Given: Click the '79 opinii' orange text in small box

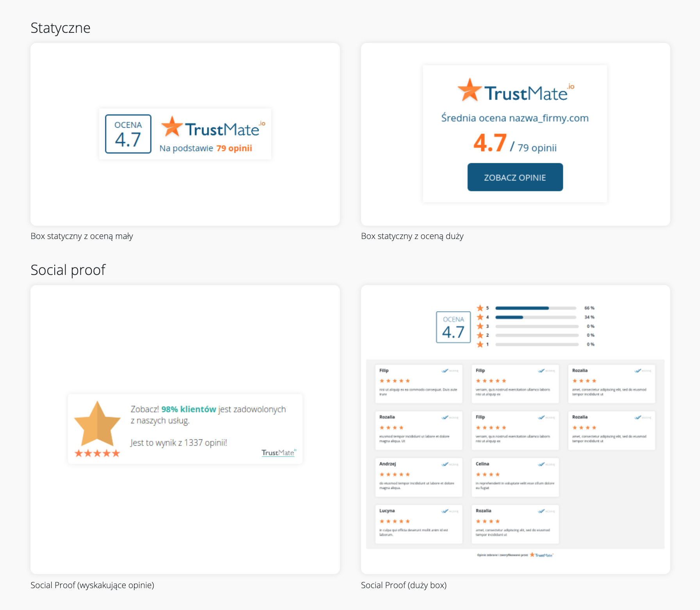Looking at the screenshot, I should coord(234,148).
